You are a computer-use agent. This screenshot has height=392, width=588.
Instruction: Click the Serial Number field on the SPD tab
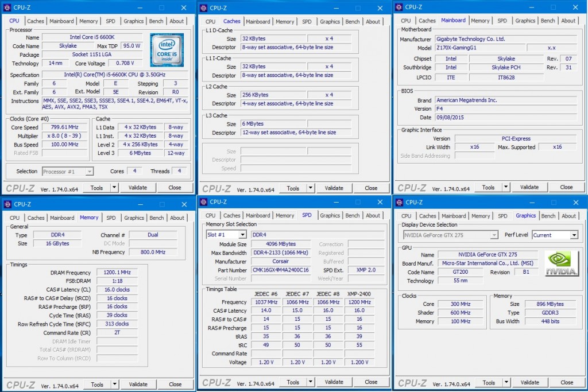point(281,279)
